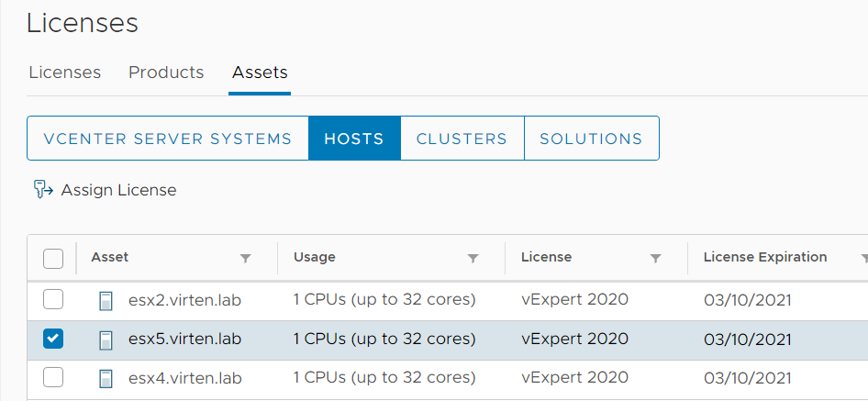
Task: Switch to the Licenses tab
Action: click(65, 72)
